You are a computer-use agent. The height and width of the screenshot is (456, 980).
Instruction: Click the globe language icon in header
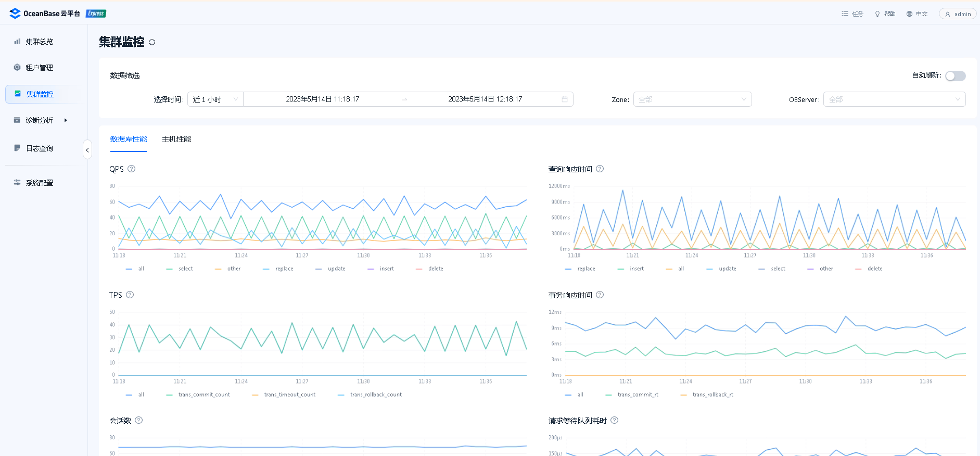pyautogui.click(x=909, y=14)
